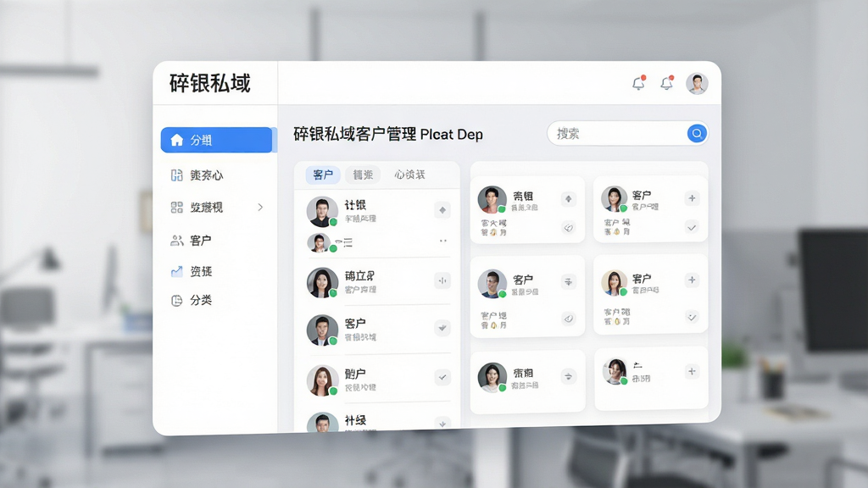The height and width of the screenshot is (488, 868).
Task: Open the black-shirt man's avatar on 社银 row
Action: click(322, 211)
